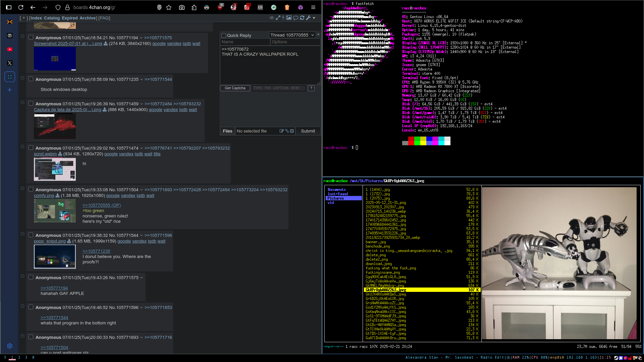
Task: Open the board Archive
Action: pyautogui.click(x=88, y=18)
